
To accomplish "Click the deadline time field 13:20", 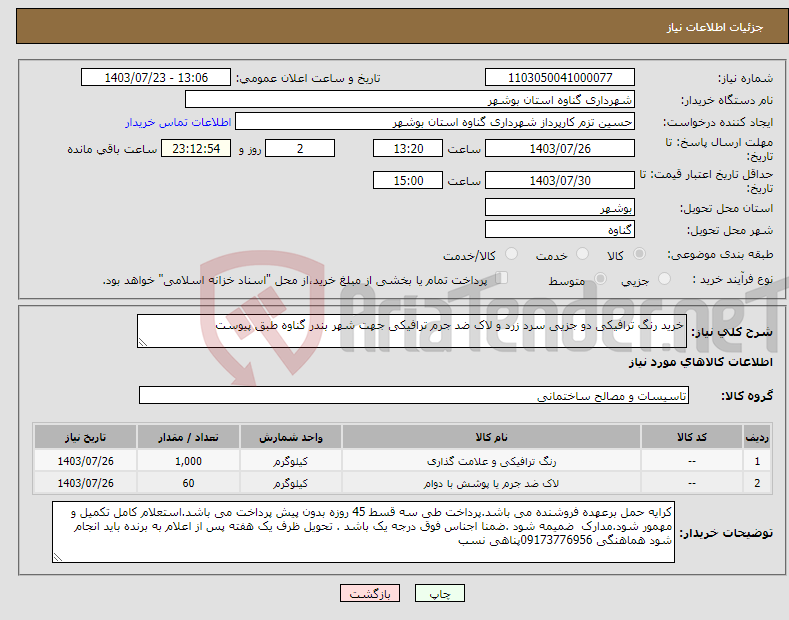I will tap(408, 148).
